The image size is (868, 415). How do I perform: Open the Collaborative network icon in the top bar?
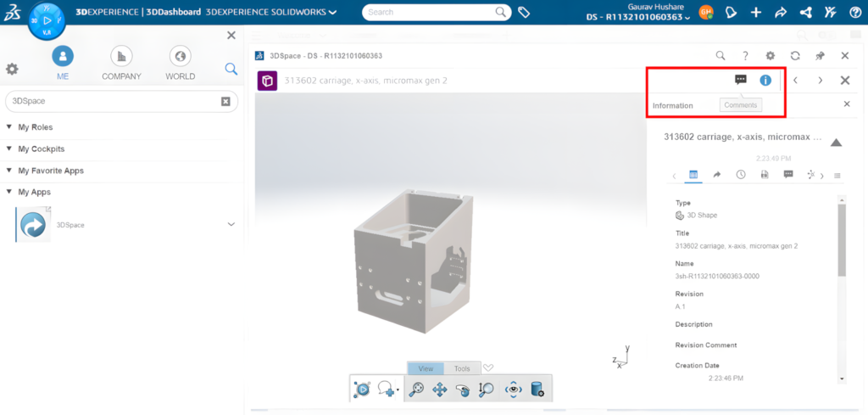coord(806,12)
